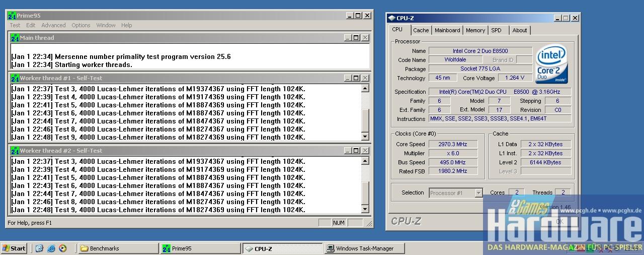
Task: Select the L1 Inst. cache value
Action: pyautogui.click(x=545, y=153)
